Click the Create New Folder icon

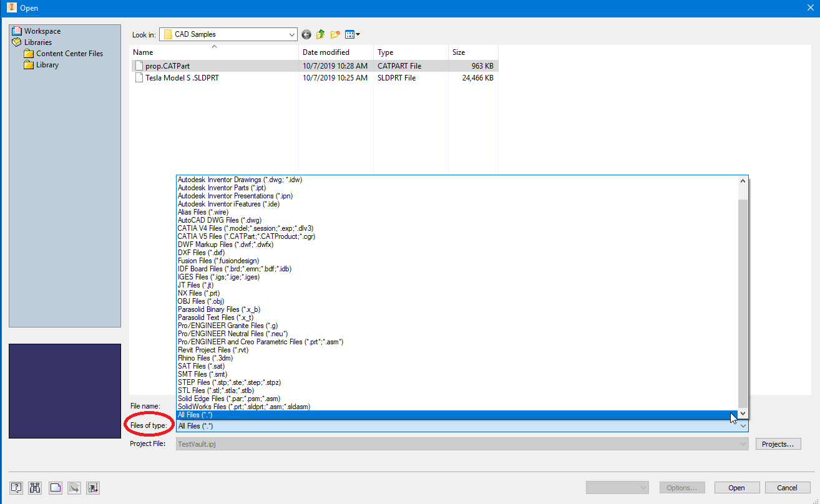336,35
